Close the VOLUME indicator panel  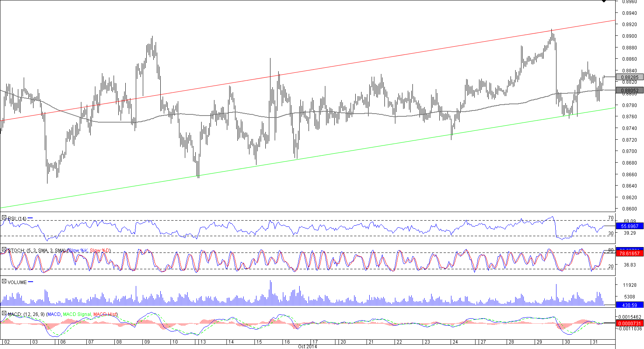(x=4, y=282)
